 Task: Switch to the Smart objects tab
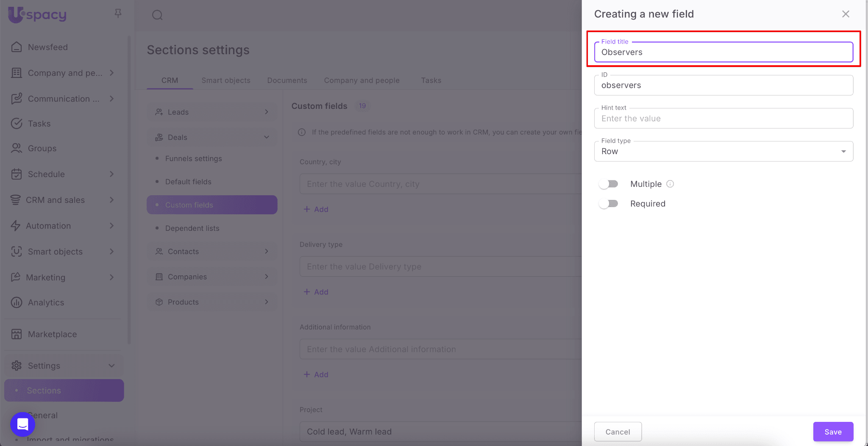click(225, 80)
